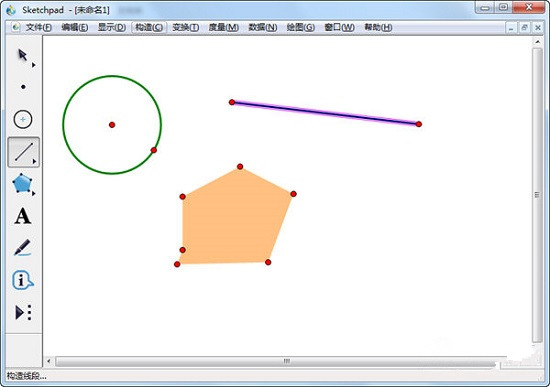The height and width of the screenshot is (387, 550).
Task: Select the Marker pen tool
Action: [x=22, y=248]
